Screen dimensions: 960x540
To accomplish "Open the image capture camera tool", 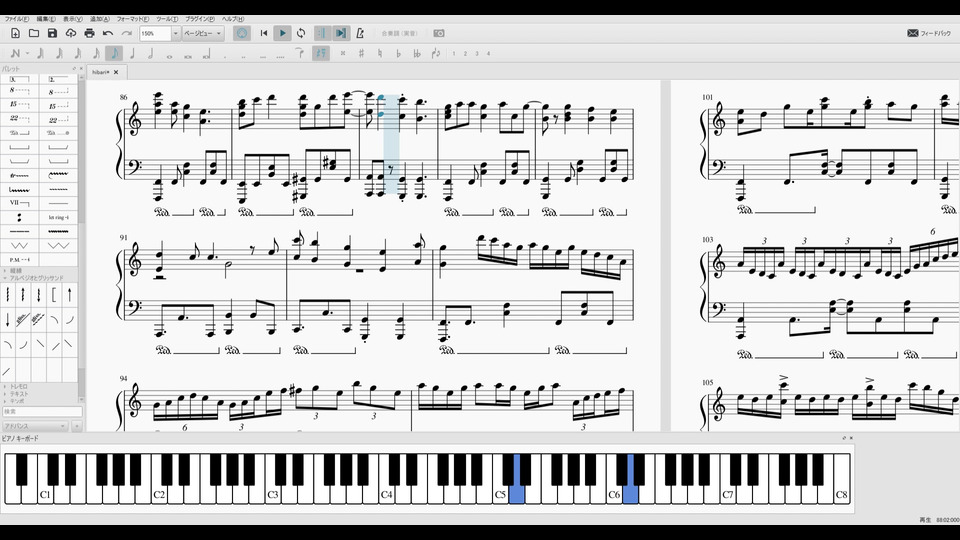I will click(439, 33).
